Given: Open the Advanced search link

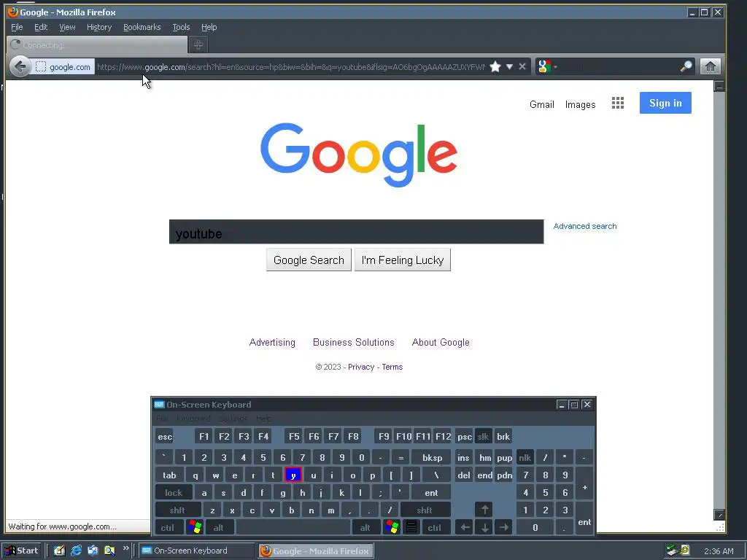Looking at the screenshot, I should pos(584,226).
